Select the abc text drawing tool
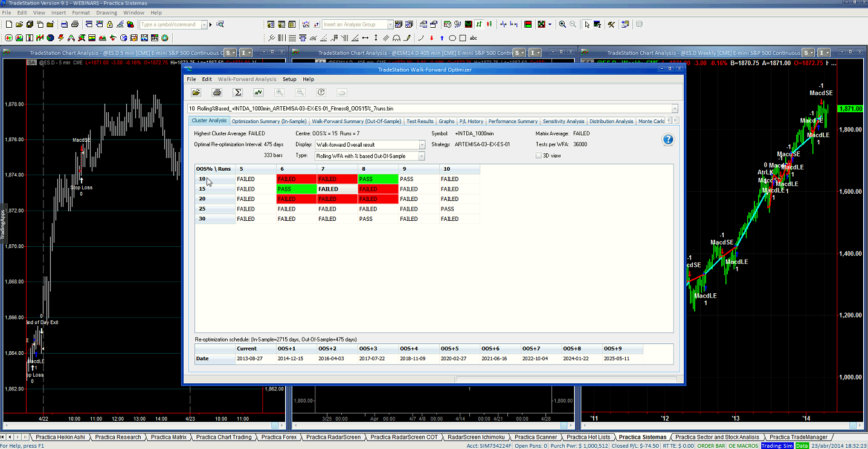868x449 pixels. coord(474,37)
